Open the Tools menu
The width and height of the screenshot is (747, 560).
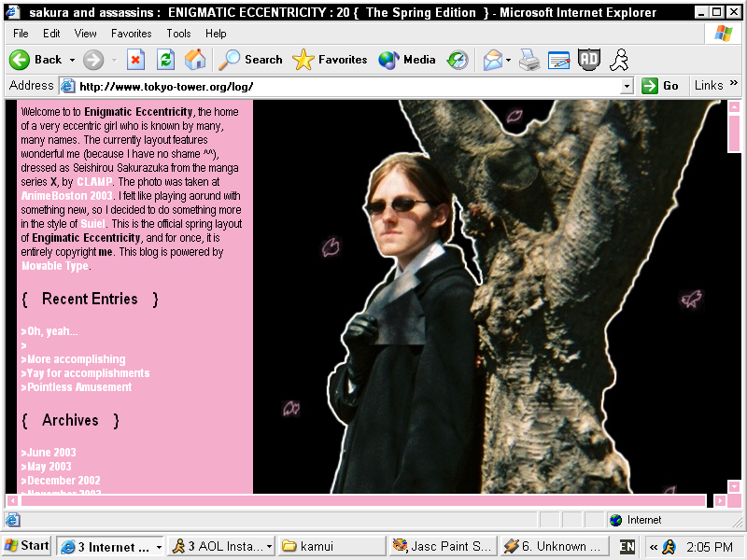[178, 34]
